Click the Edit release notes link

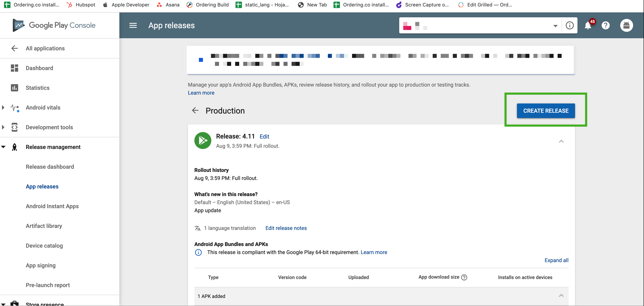pos(286,228)
